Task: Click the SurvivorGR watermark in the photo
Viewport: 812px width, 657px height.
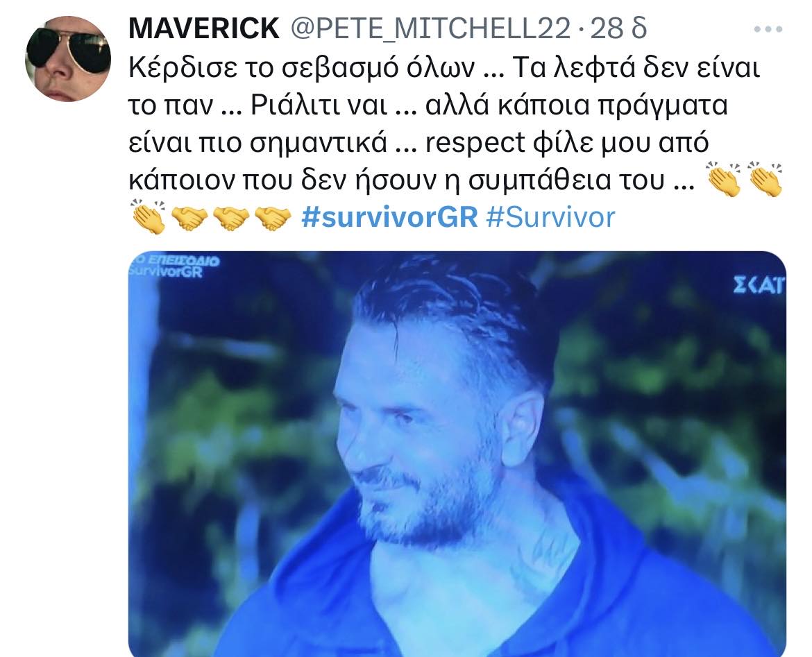Action: click(167, 271)
